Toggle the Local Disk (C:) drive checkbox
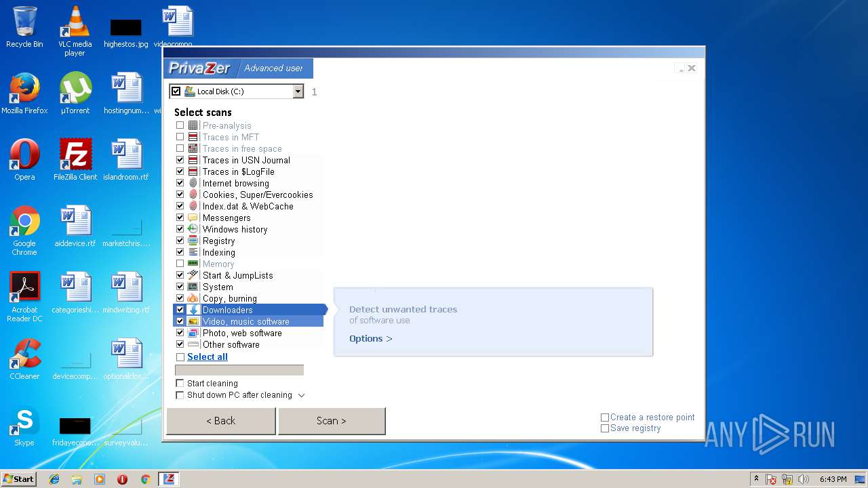 (176, 91)
